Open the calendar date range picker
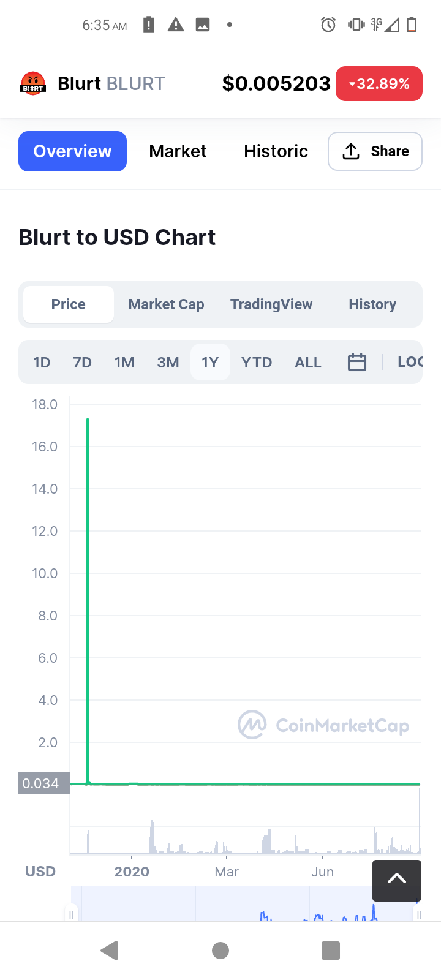Screen dimensions: 441x980 pos(357,362)
